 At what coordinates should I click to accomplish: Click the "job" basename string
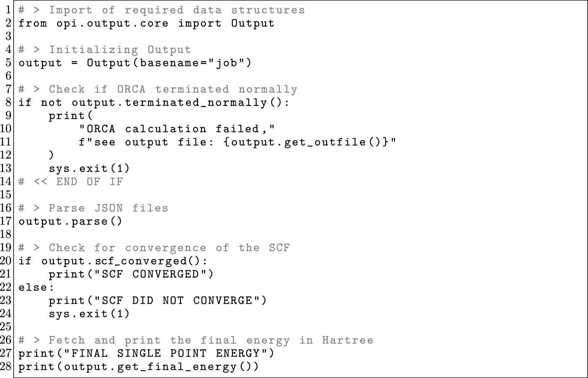[225, 63]
